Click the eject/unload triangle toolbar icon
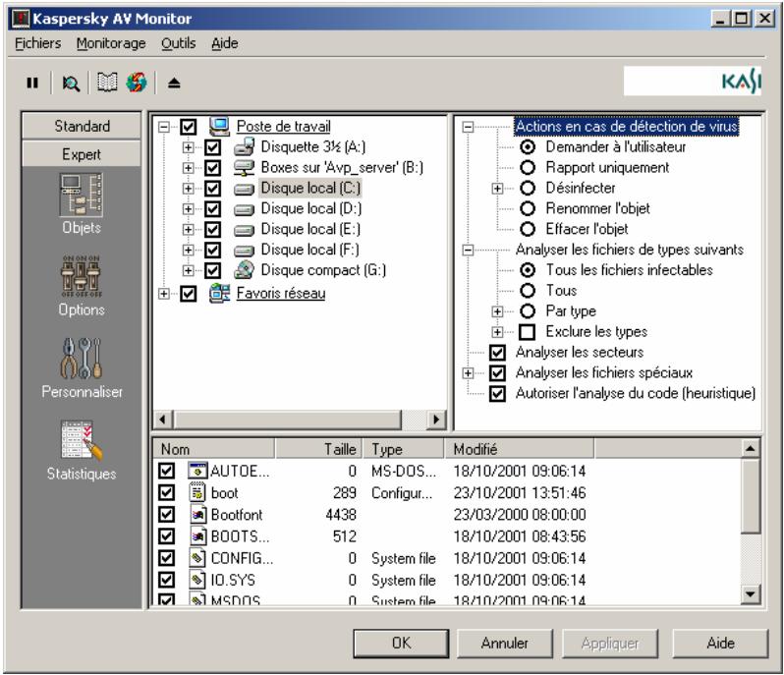Viewport: 784px width, 675px height. (x=174, y=83)
